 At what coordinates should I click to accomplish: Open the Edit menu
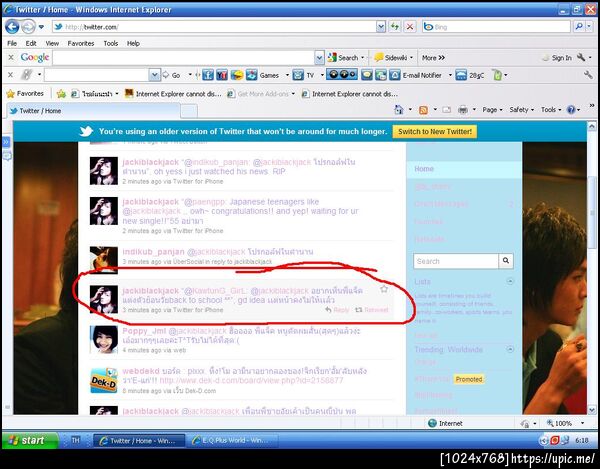coord(31,43)
